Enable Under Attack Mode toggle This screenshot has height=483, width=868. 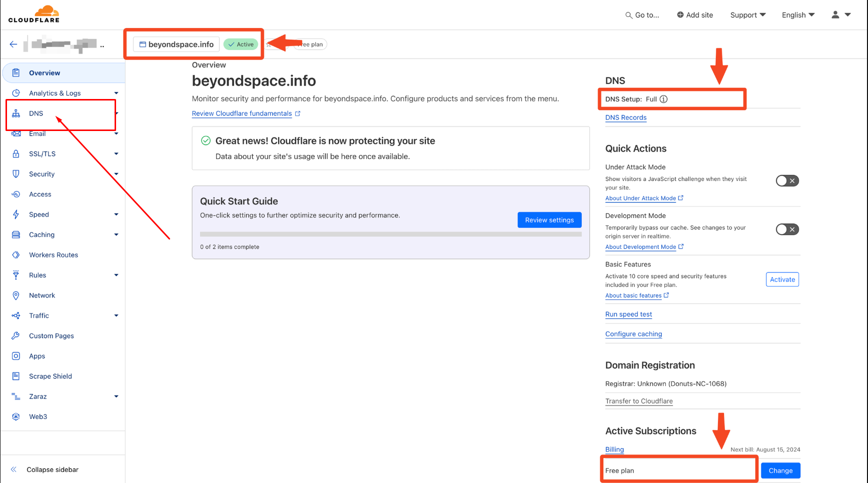[x=787, y=181]
